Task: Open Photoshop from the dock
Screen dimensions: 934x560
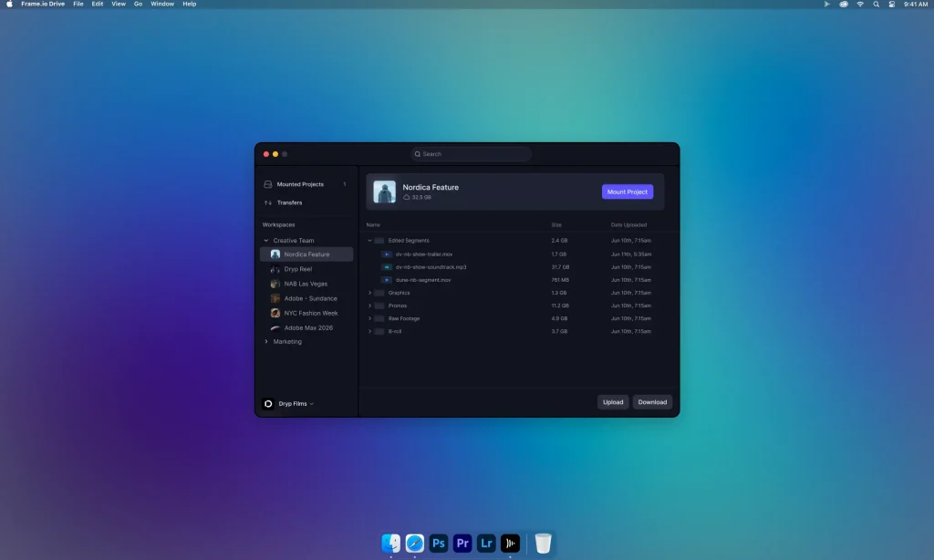Action: (439, 544)
